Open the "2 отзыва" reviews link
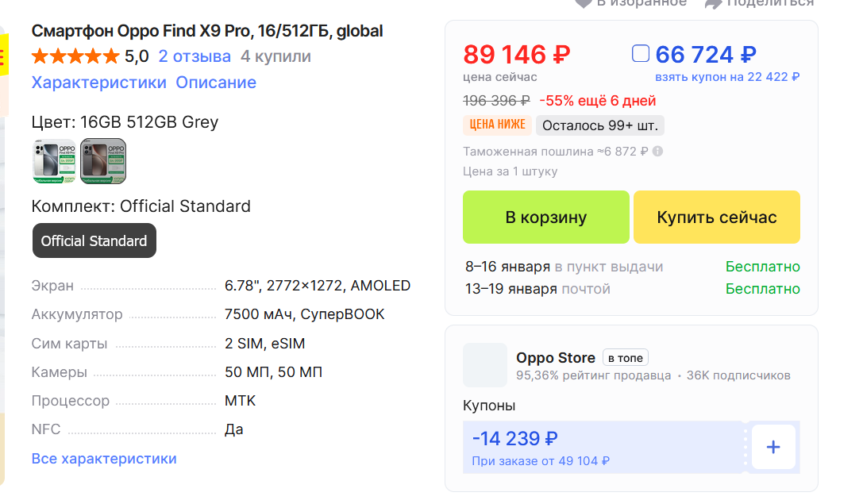863x504 pixels. coord(195,56)
